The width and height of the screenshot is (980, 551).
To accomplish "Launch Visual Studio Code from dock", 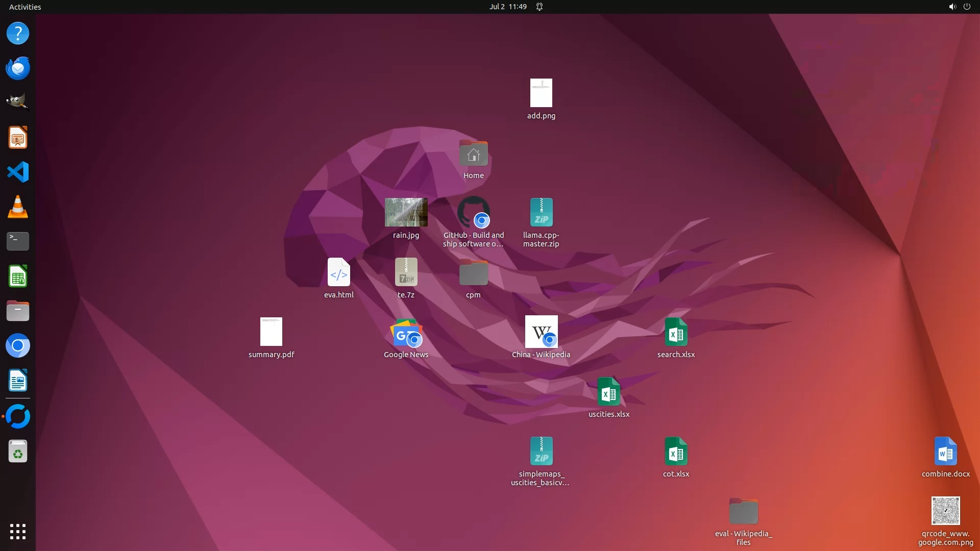I will tap(18, 172).
